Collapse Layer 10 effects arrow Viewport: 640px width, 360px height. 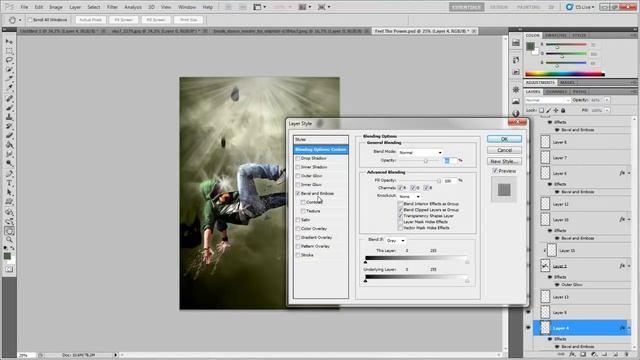pyautogui.click(x=629, y=220)
